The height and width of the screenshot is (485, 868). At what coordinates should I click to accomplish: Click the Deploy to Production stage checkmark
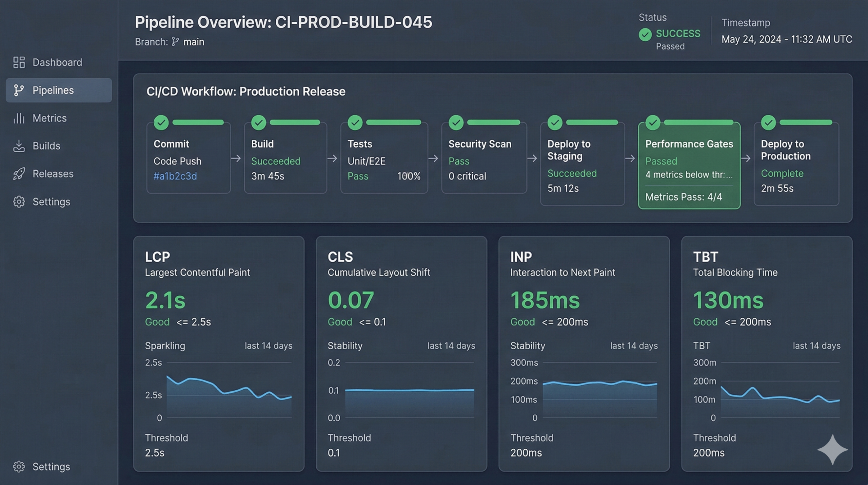[768, 123]
